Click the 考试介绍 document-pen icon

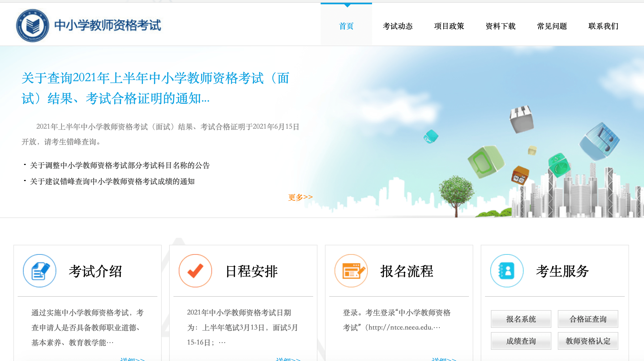click(x=40, y=271)
